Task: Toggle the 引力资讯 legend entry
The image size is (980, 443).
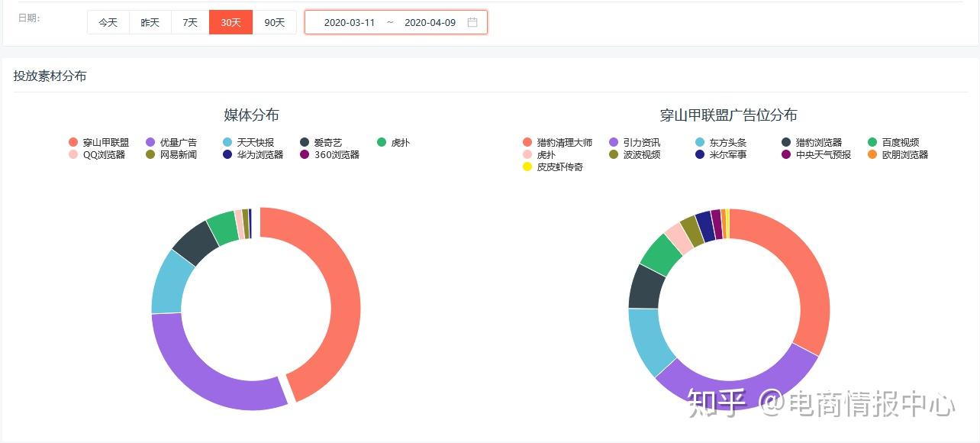Action: coord(635,142)
